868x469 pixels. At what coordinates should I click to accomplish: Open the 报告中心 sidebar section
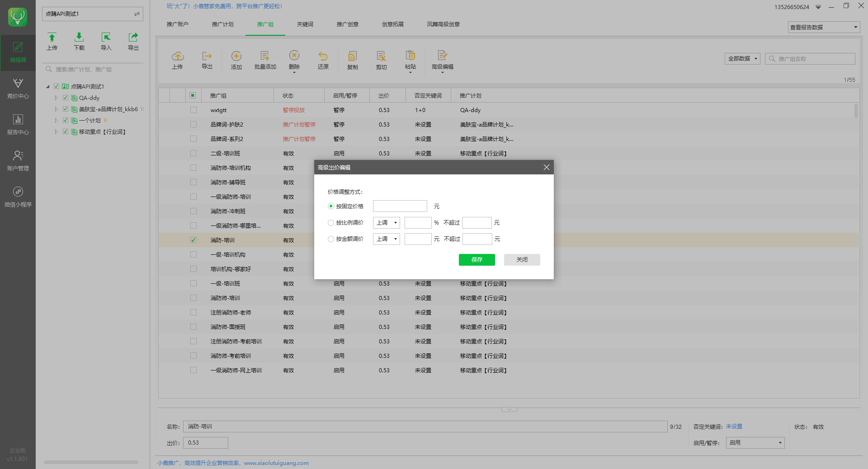point(18,125)
